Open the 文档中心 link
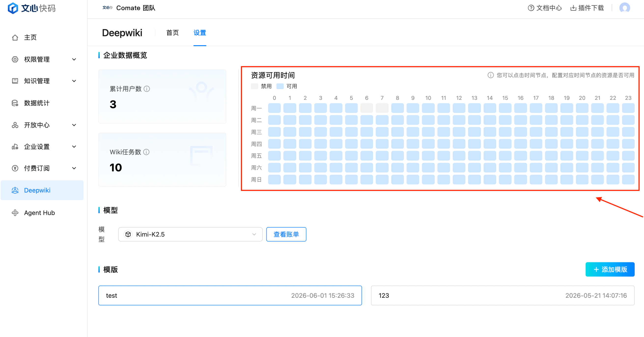Image resolution: width=644 pixels, height=337 pixels. pyautogui.click(x=545, y=8)
